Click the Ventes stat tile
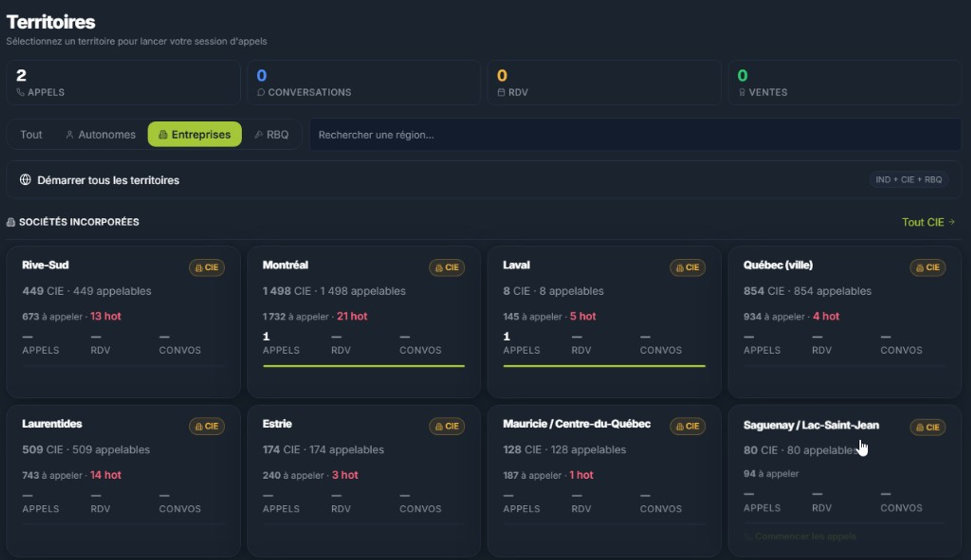This screenshot has width=971, height=560. (x=845, y=82)
